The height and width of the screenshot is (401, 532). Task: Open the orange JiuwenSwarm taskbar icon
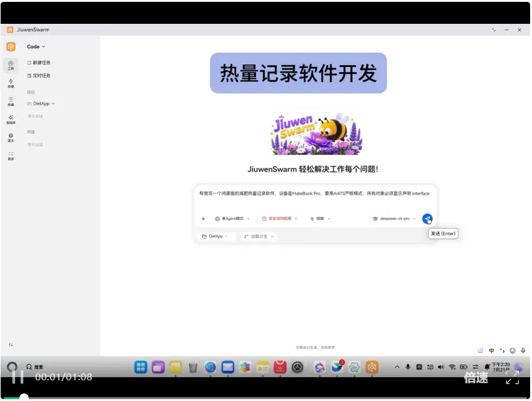pyautogui.click(x=372, y=367)
